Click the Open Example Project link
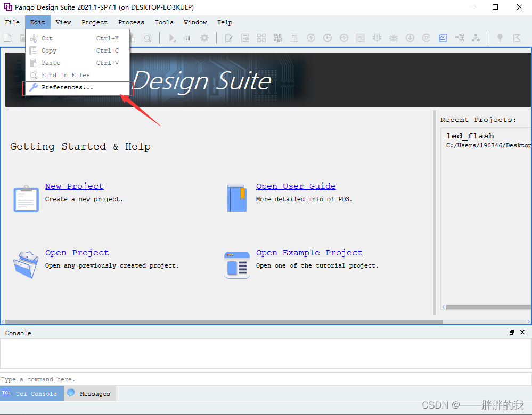Viewport: 532px width, 415px height. click(x=309, y=253)
